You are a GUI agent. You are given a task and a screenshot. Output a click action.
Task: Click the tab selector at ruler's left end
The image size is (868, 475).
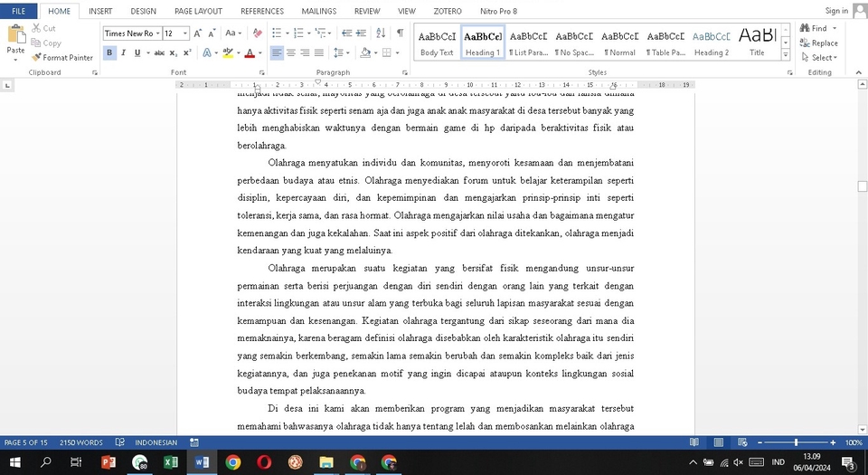6,85
